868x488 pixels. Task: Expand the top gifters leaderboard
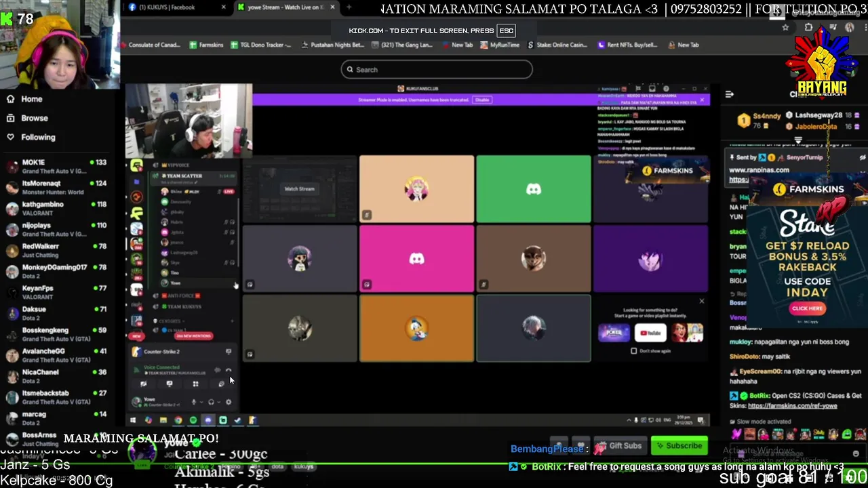pos(798,140)
